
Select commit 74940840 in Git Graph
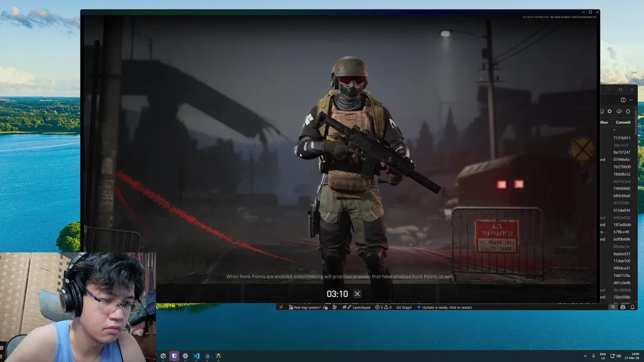pyautogui.click(x=622, y=189)
